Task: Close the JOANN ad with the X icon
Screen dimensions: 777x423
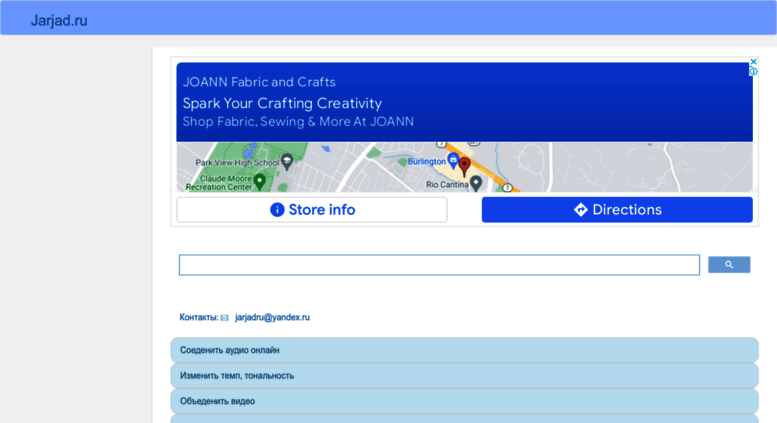Action: 753,62
